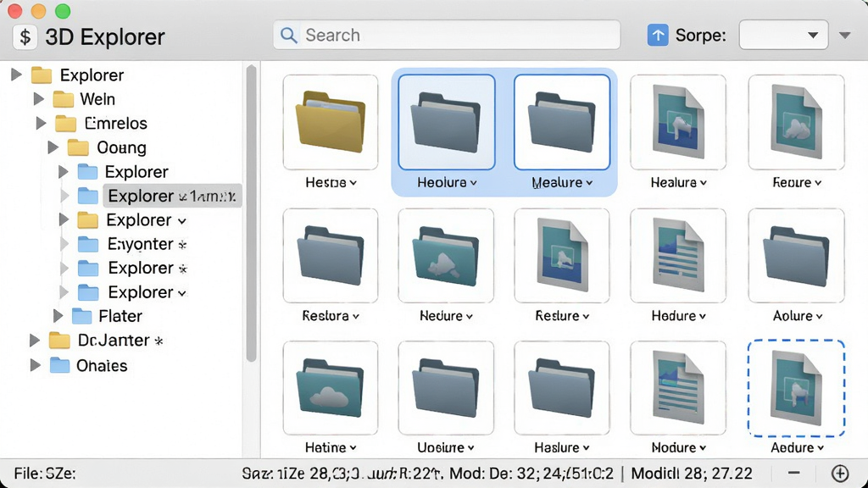Click the Uosiure file name label
This screenshot has width=868, height=488.
click(441, 447)
